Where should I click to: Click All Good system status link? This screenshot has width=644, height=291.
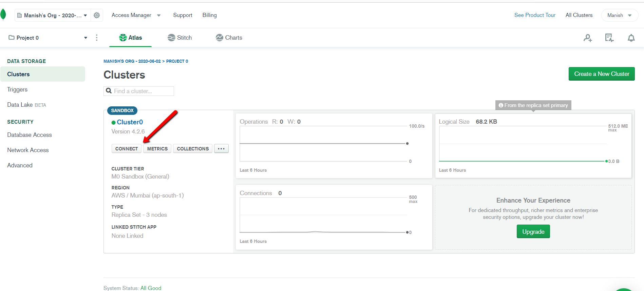tap(151, 288)
